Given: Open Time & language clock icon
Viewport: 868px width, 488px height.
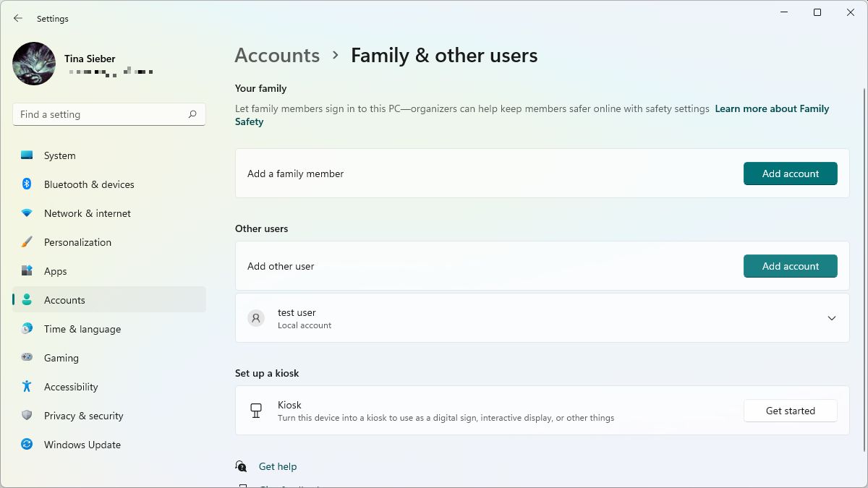Looking at the screenshot, I should coord(27,329).
